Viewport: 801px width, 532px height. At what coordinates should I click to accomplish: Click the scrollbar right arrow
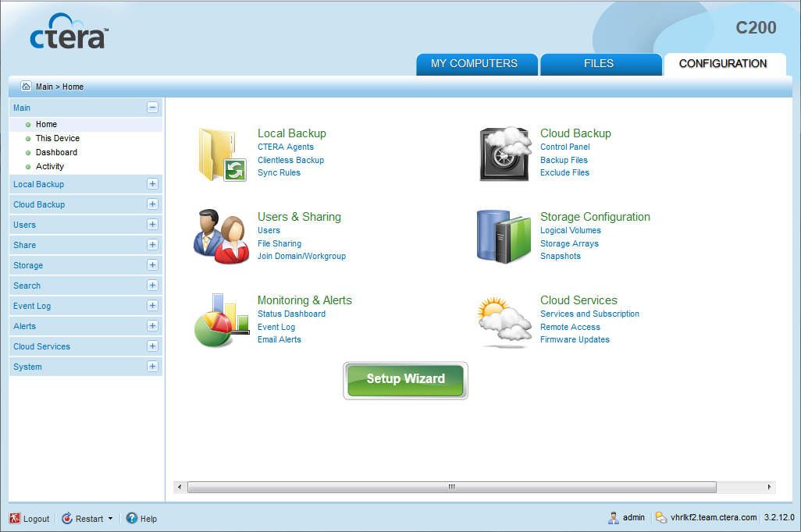[x=769, y=487]
